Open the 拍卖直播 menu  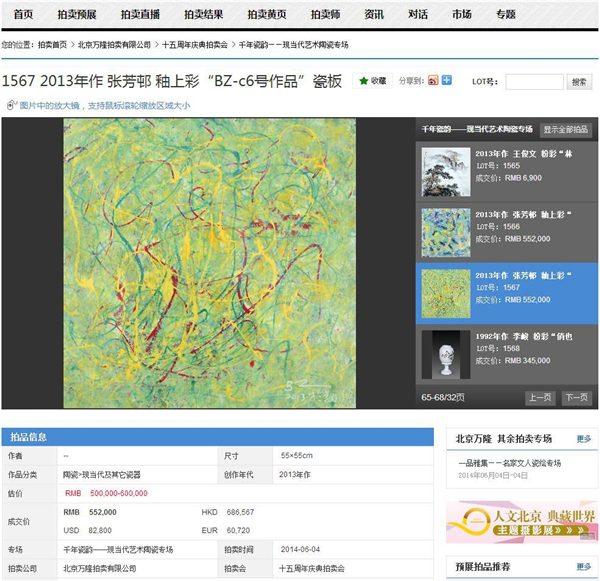[x=140, y=15]
